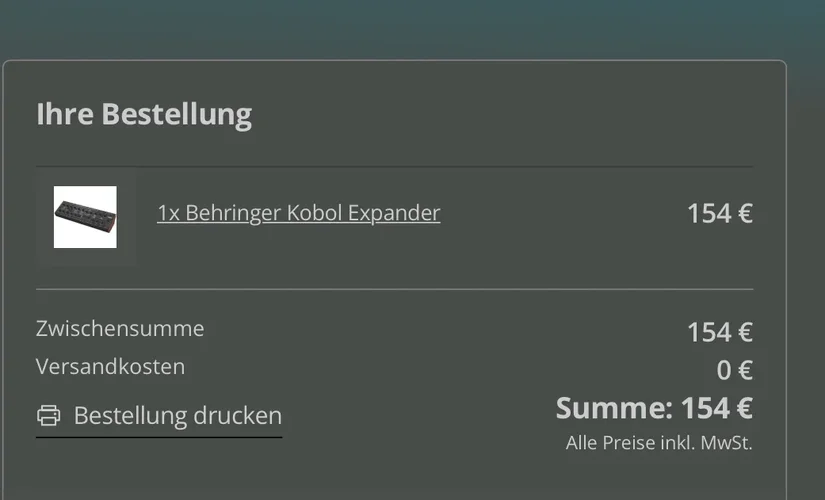
Task: Click the 1x quantity prefix of the product
Action: pos(168,213)
